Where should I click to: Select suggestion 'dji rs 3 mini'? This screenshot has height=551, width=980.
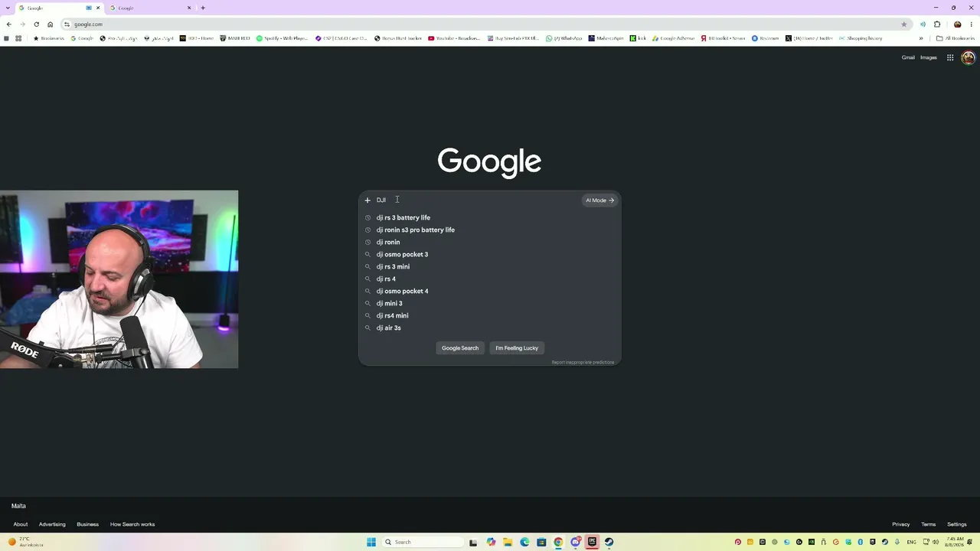click(x=490, y=266)
